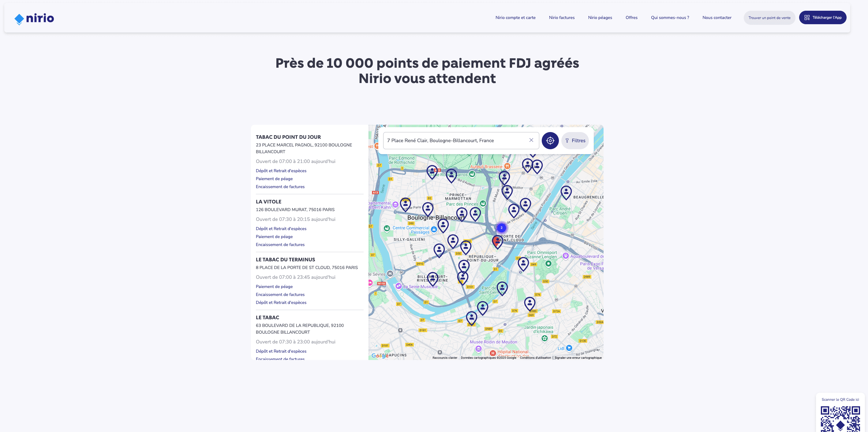The height and width of the screenshot is (432, 868).
Task: Open Conditions d'utilisation map link
Action: click(x=535, y=358)
